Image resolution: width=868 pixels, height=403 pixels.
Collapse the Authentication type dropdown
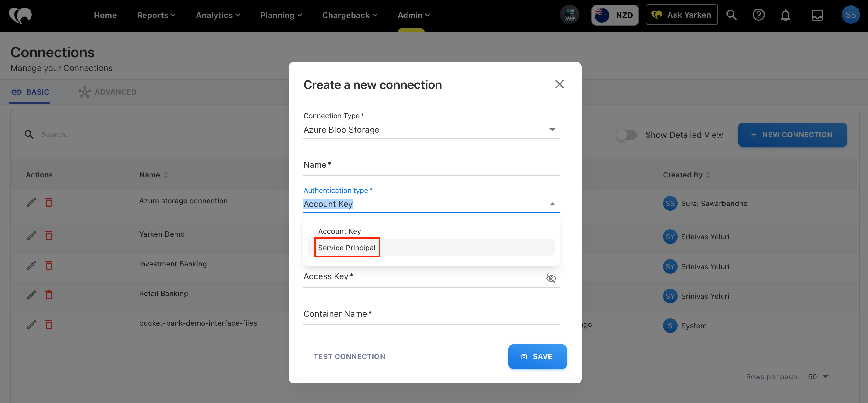click(552, 204)
